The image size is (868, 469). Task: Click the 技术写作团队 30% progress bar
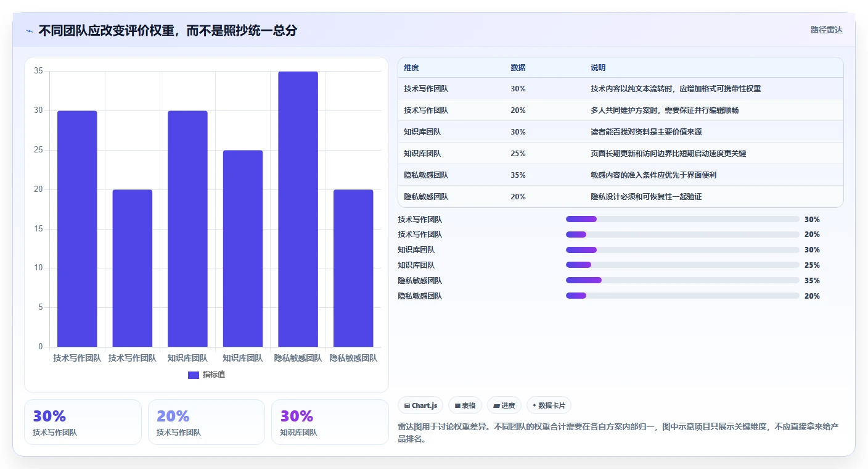[682, 219]
